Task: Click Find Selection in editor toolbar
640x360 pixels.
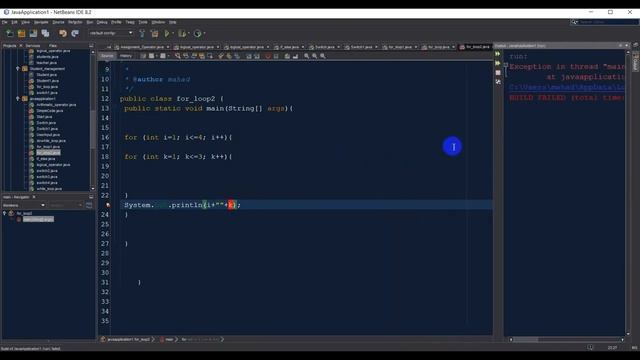Action: [x=178, y=56]
